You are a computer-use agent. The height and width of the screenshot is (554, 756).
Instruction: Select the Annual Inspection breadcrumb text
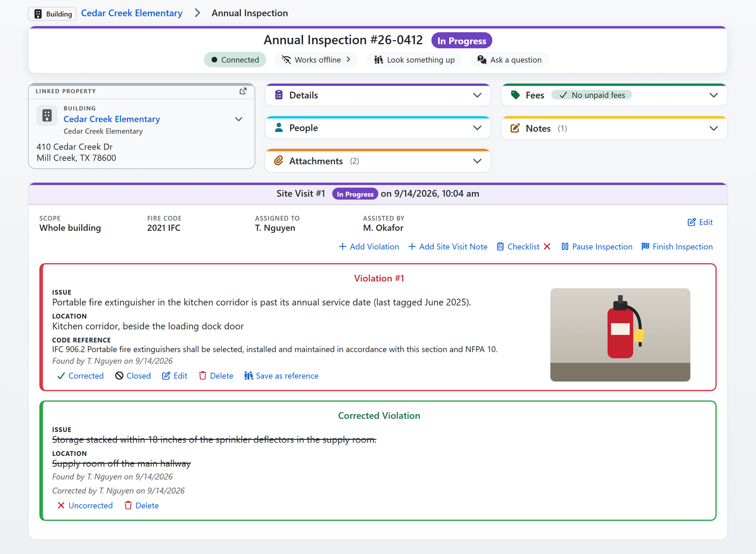249,13
